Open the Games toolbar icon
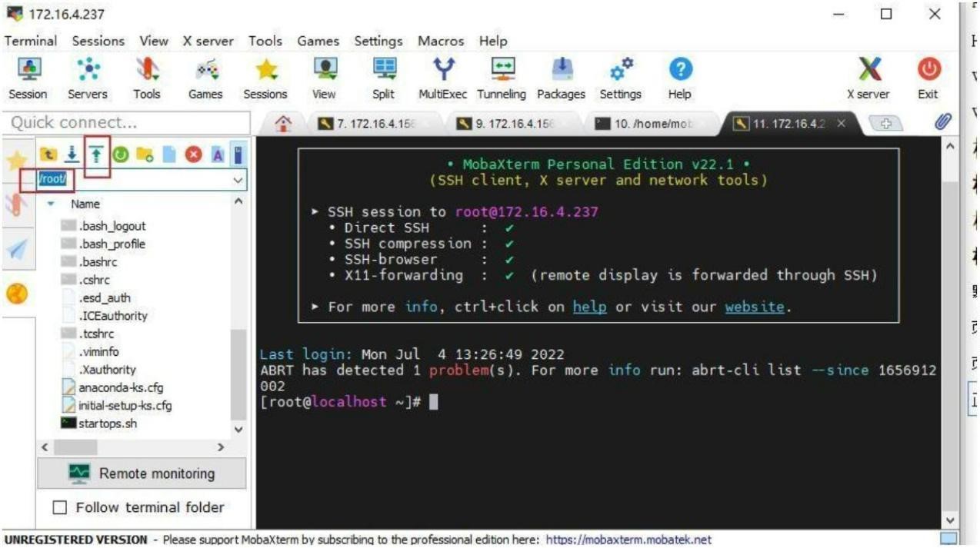Screen dimensions: 980x548 pos(205,79)
